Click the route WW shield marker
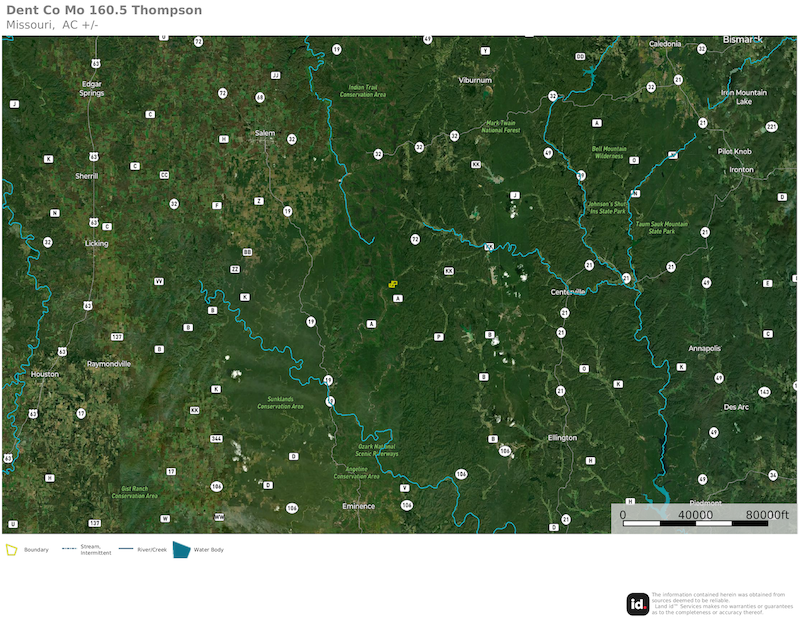 [219, 517]
